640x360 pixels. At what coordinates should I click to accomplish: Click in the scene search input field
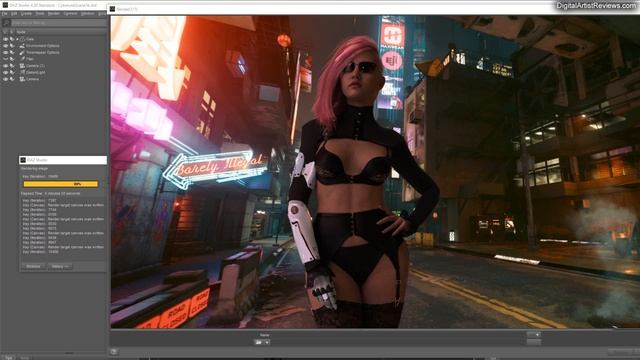tap(59, 23)
